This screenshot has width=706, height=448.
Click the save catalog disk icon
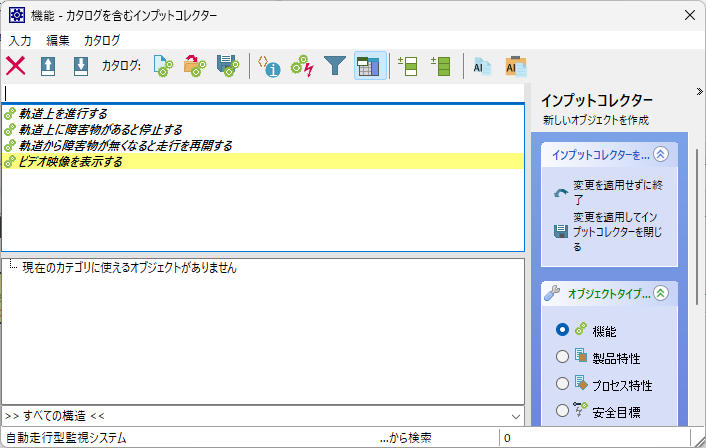pos(228,66)
